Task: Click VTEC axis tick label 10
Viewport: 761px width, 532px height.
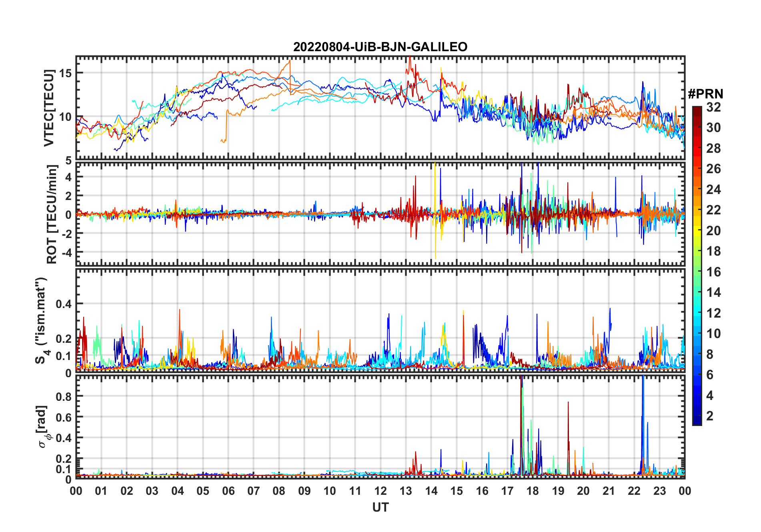Action: point(65,117)
